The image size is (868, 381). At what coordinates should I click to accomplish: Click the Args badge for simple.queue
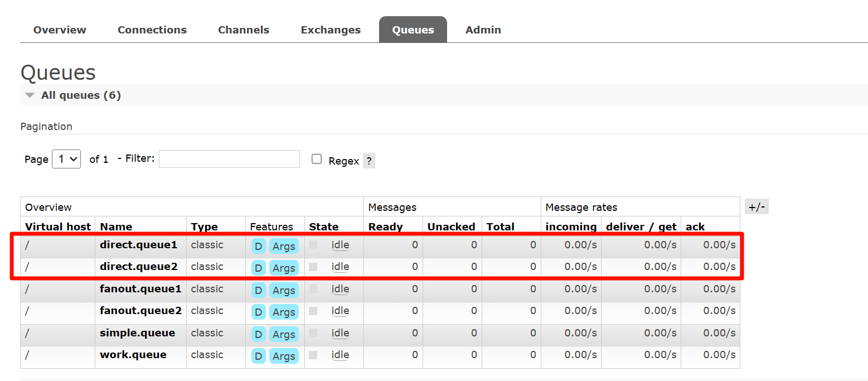tap(284, 334)
